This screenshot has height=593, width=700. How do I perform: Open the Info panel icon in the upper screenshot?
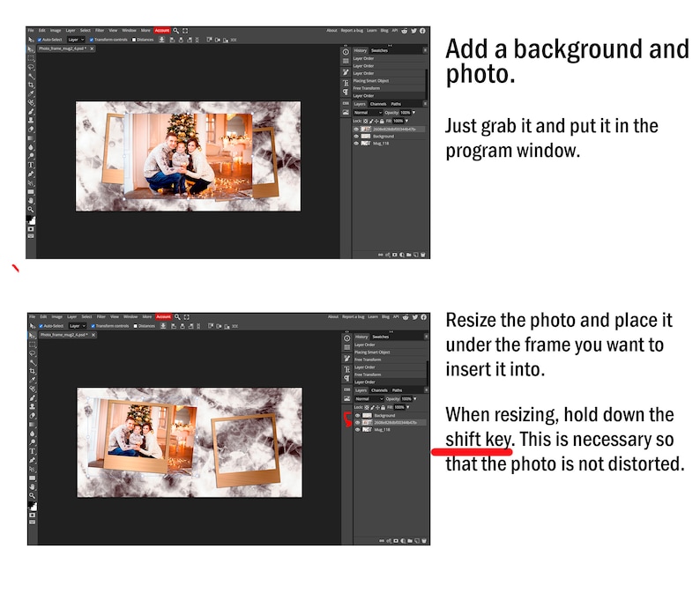(x=346, y=52)
